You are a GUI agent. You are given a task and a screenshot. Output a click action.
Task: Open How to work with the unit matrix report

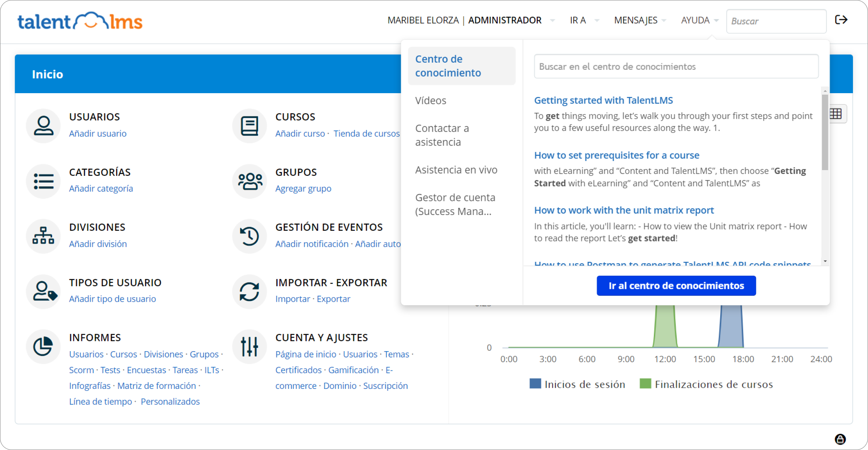click(x=624, y=210)
